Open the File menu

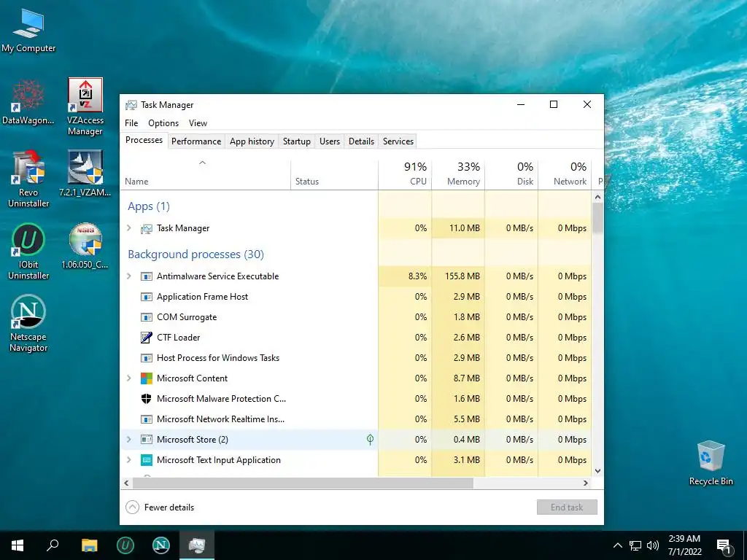tap(131, 123)
